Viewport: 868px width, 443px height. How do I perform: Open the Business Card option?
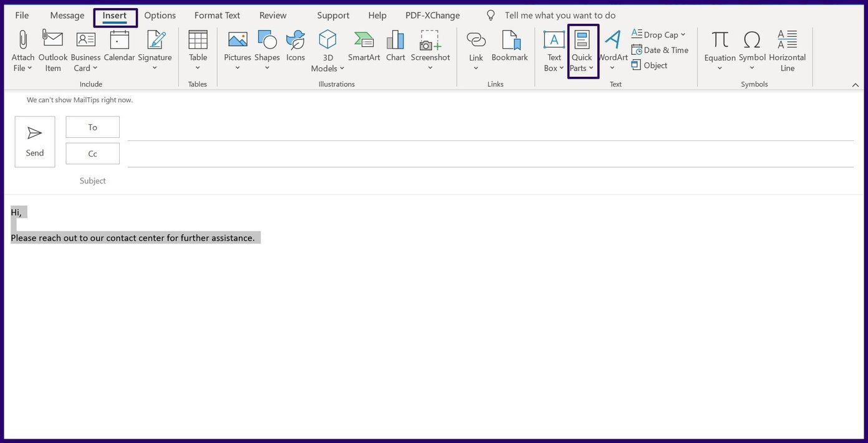pos(85,51)
